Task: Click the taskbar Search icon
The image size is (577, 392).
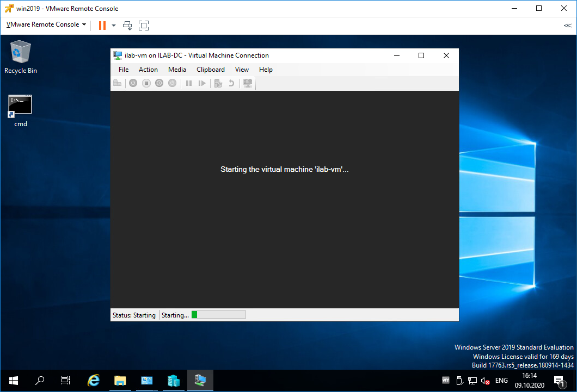Action: [39, 381]
